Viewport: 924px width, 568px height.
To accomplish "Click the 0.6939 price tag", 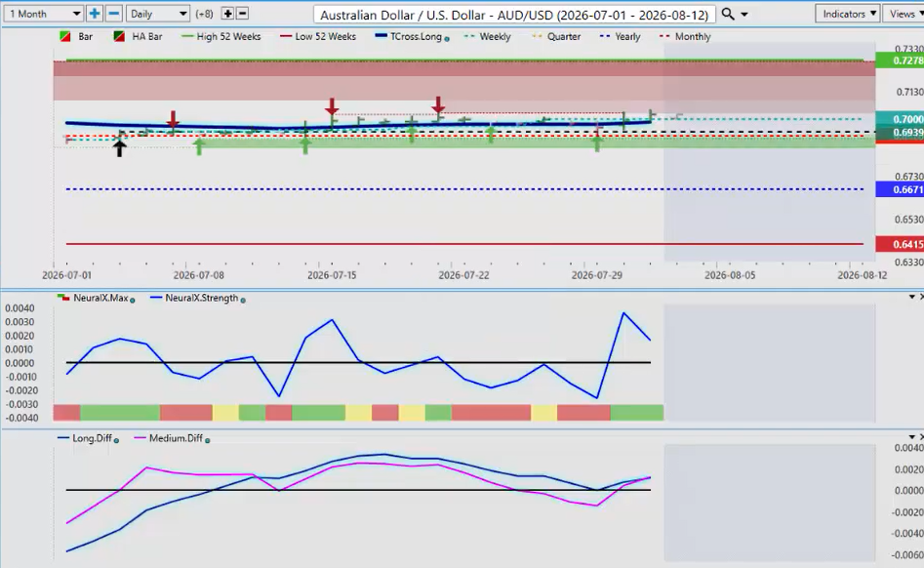I will pyautogui.click(x=900, y=133).
